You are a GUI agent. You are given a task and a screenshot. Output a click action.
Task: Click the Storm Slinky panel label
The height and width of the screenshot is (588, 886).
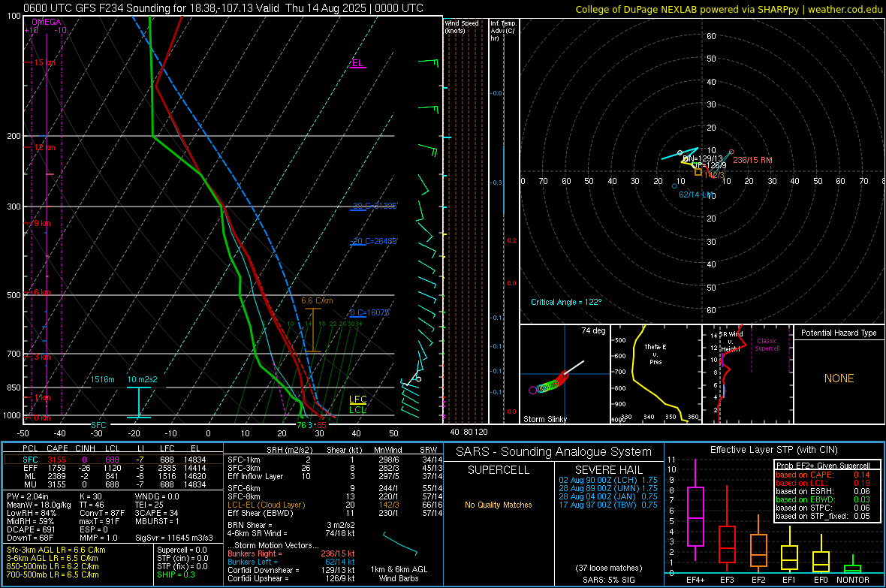point(544,419)
